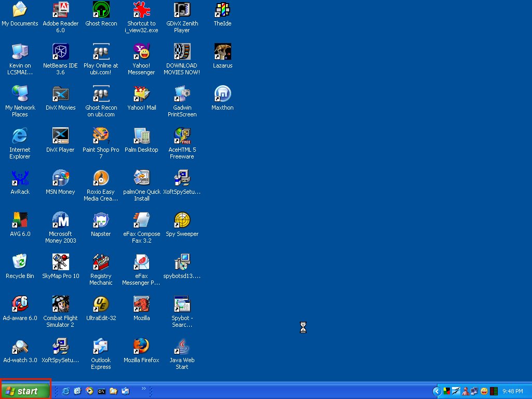This screenshot has width=532, height=399.
Task: Select Ghost Recon on ubi.com icon
Action: (101, 94)
